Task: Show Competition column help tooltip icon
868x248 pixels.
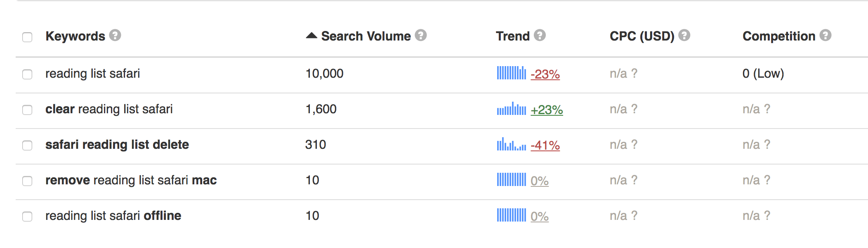Action: (x=825, y=36)
